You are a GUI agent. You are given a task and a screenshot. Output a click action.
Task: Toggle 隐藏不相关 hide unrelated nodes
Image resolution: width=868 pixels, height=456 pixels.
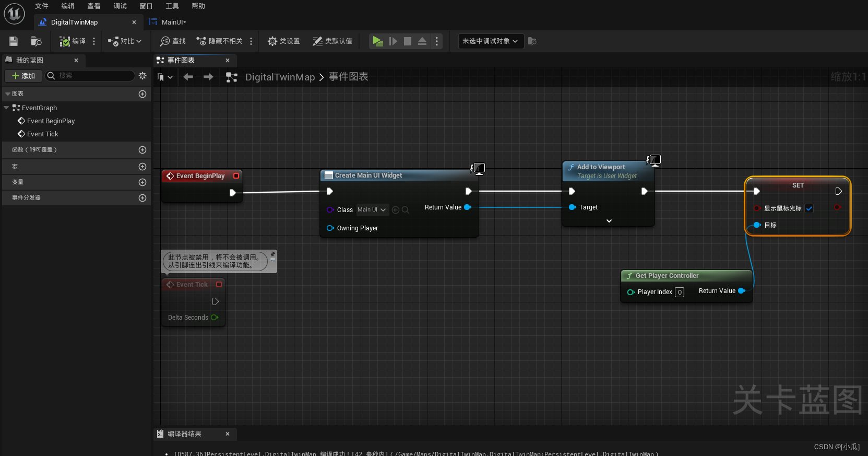[219, 41]
